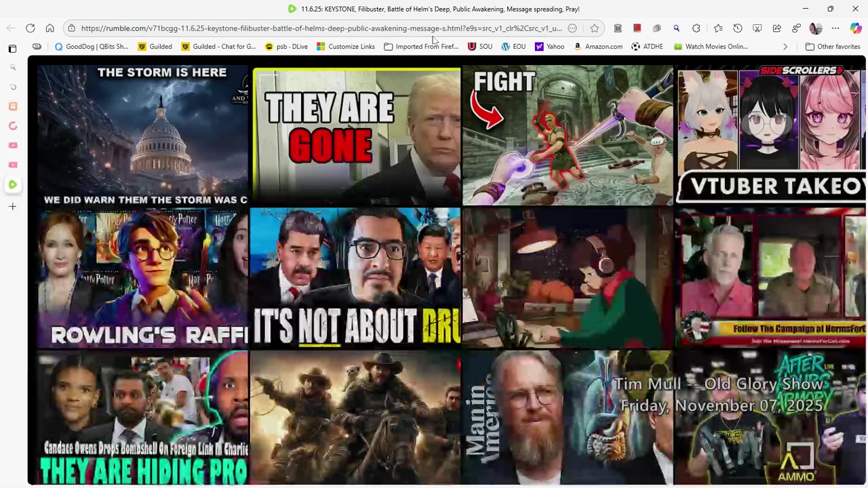Select the orange tab in vertical tab strip
868x488 pixels.
click(12, 106)
